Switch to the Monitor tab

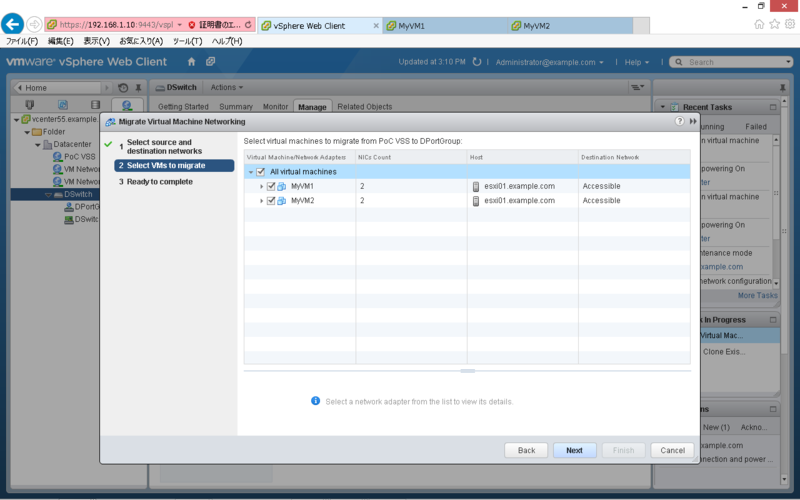(276, 107)
